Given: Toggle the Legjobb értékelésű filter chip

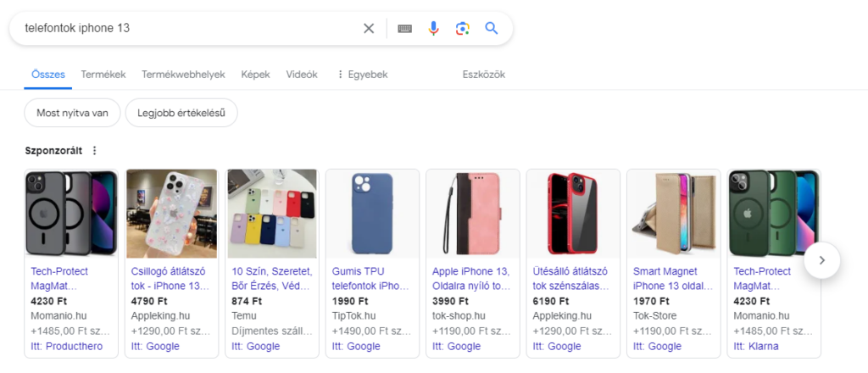Looking at the screenshot, I should point(181,113).
